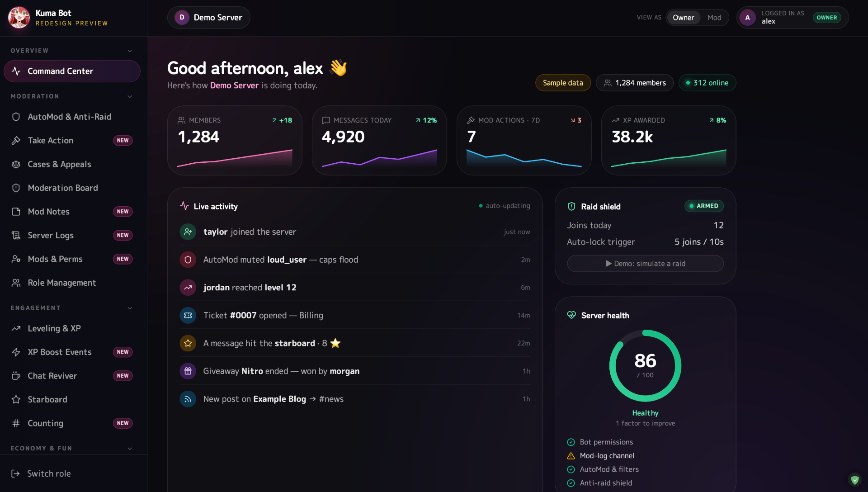Open the Starboard page
The width and height of the screenshot is (868, 492).
tap(72, 400)
